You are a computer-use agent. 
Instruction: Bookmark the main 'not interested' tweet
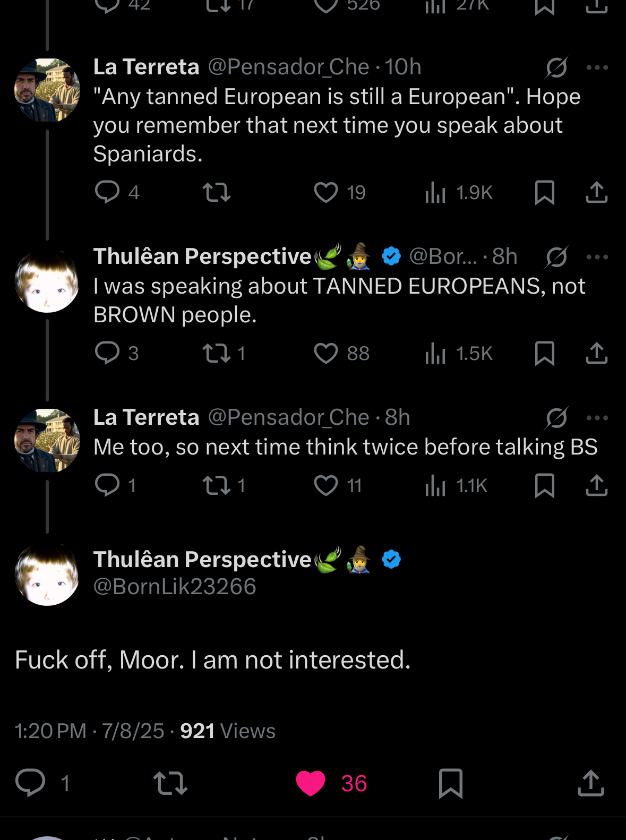point(451,783)
